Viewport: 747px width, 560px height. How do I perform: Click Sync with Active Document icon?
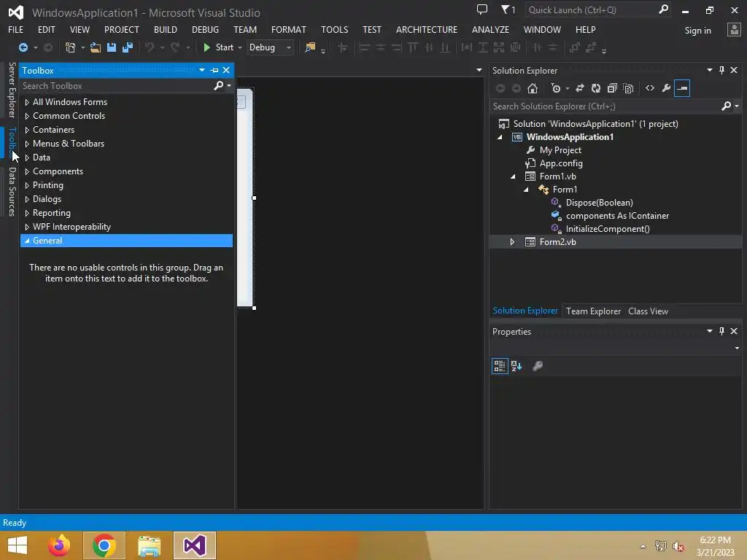click(580, 88)
